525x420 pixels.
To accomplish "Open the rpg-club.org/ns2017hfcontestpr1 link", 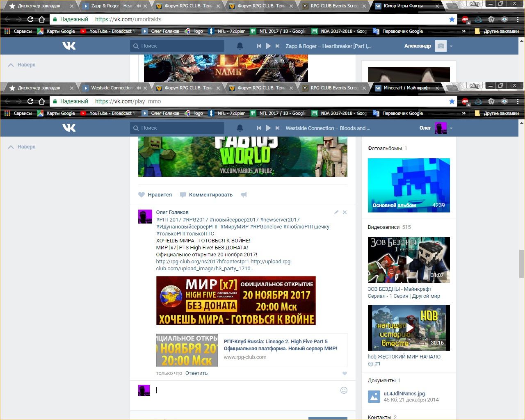I will pos(203,261).
